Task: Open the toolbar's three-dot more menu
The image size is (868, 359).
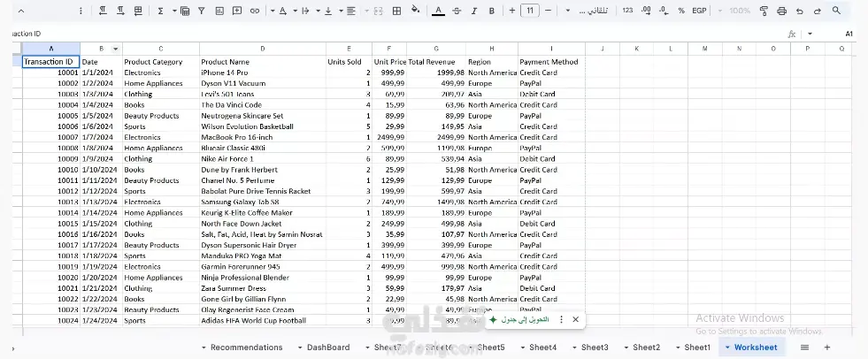Action: click(x=81, y=11)
